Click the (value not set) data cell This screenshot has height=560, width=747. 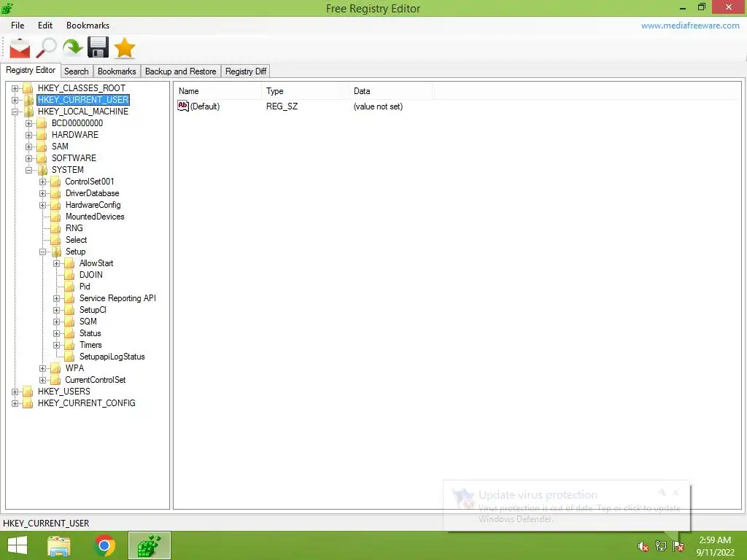(378, 106)
